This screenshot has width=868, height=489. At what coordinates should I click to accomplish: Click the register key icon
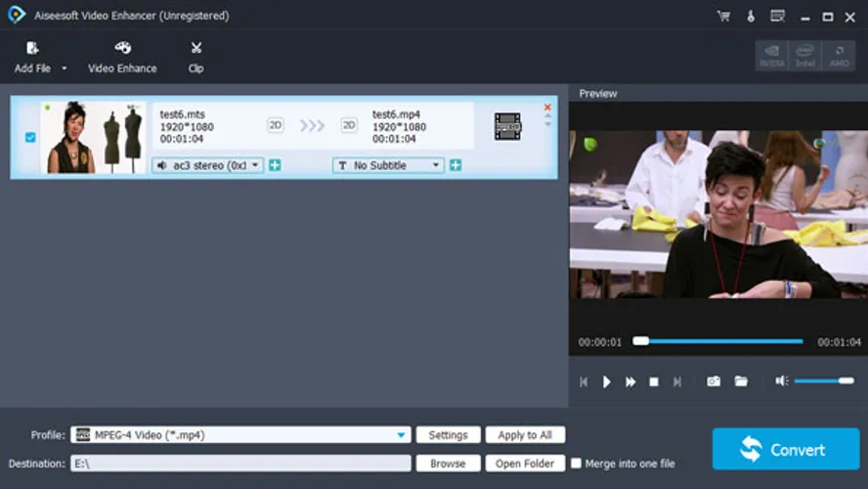point(751,16)
